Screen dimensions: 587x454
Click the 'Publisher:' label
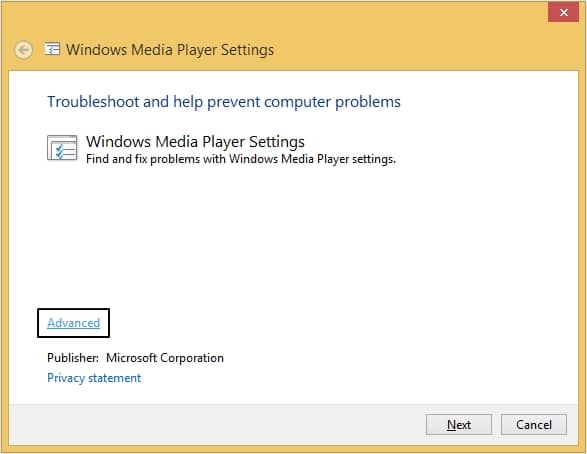tap(73, 358)
